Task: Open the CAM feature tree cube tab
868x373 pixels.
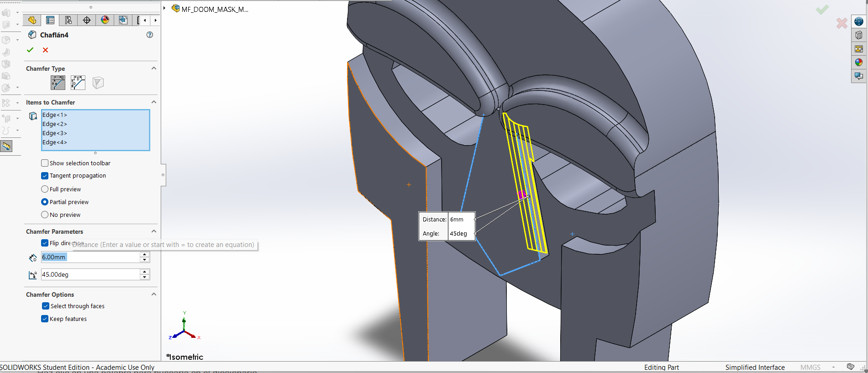Action: (123, 20)
